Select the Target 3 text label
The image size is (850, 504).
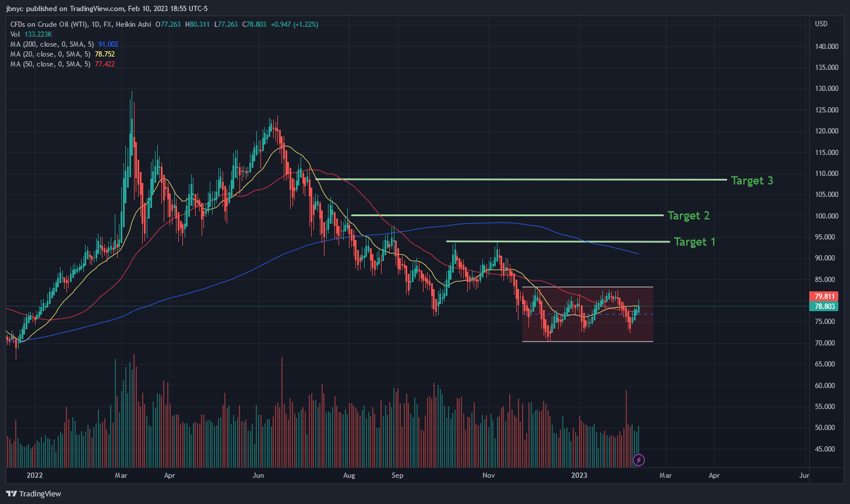pyautogui.click(x=752, y=181)
